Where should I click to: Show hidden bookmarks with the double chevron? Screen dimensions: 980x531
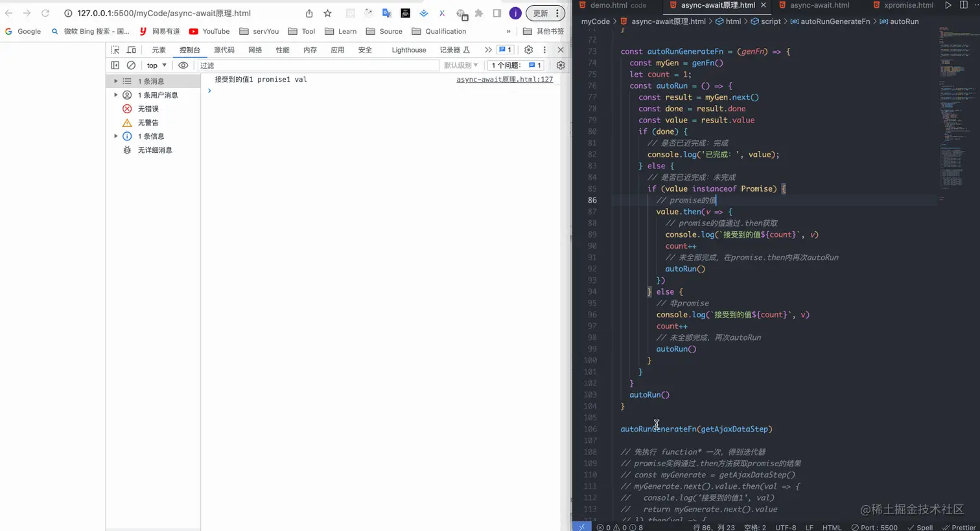click(508, 31)
